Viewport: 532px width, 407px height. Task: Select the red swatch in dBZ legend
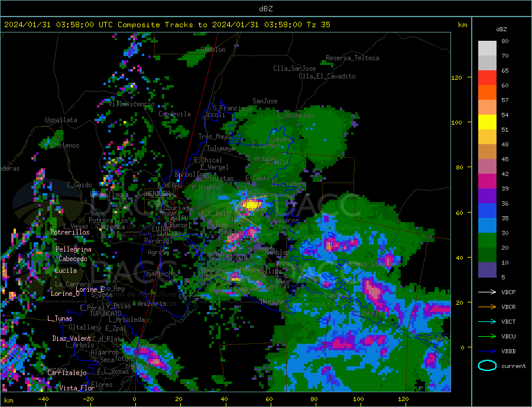487,77
